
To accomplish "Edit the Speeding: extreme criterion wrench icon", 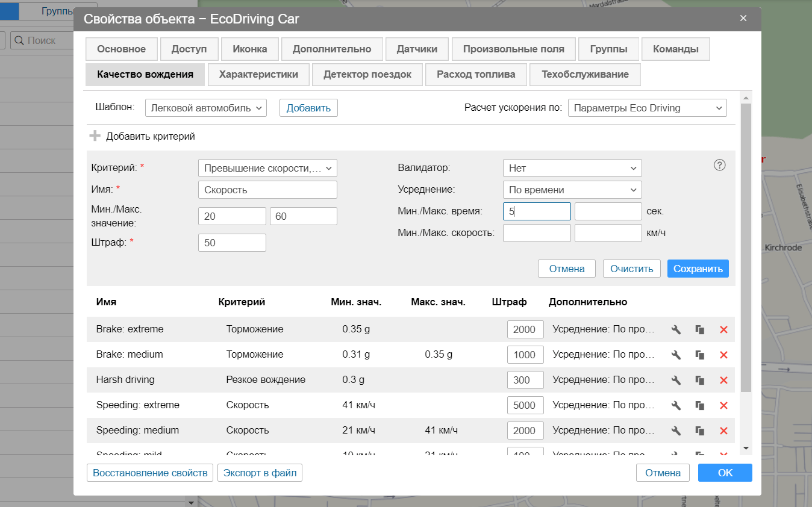I will pos(676,405).
